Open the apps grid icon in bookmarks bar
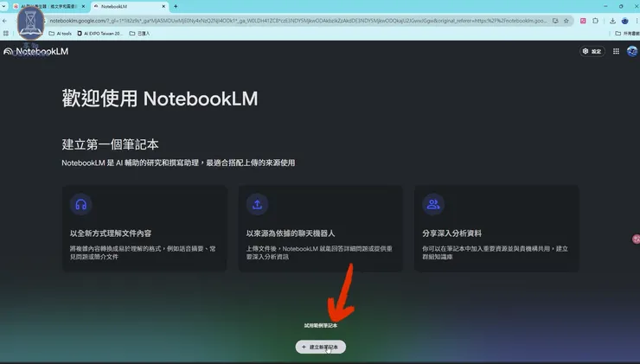 [x=6, y=34]
